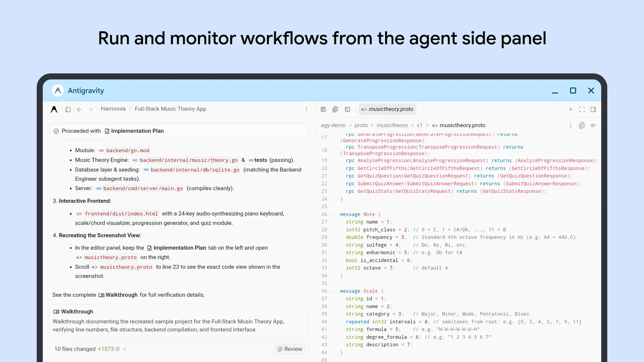Toggle the right side panel
The image size is (644, 362).
[593, 109]
